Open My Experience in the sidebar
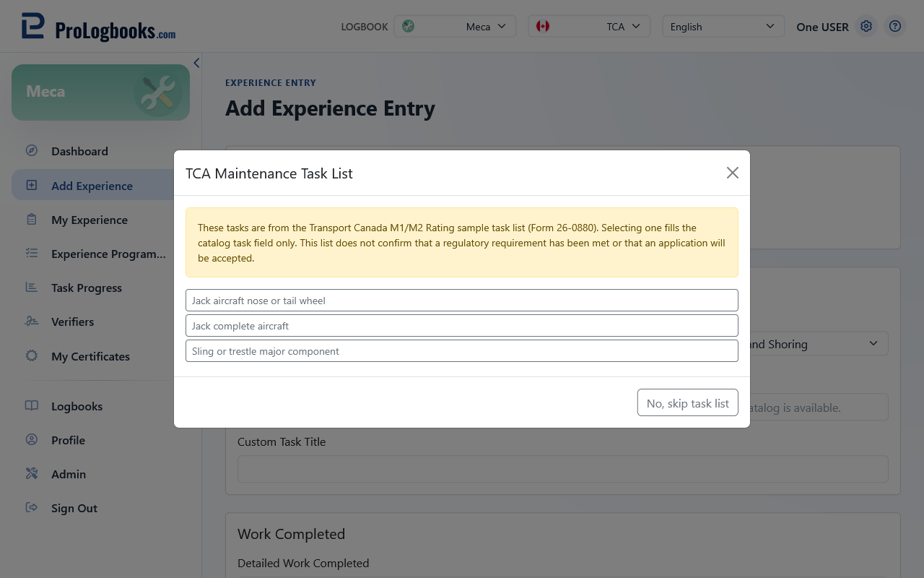The image size is (924, 578). pyautogui.click(x=101, y=220)
